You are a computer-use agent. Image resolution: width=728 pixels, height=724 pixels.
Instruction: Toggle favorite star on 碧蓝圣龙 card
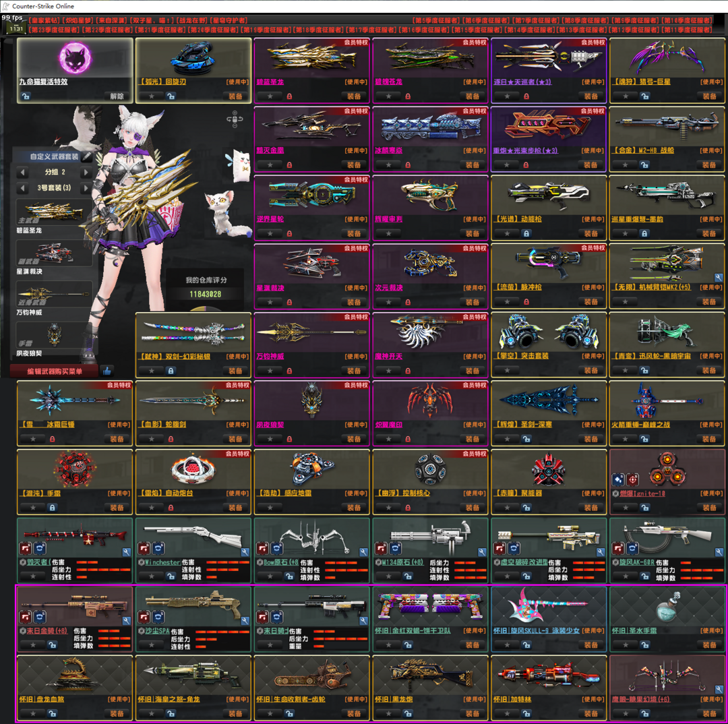click(270, 96)
